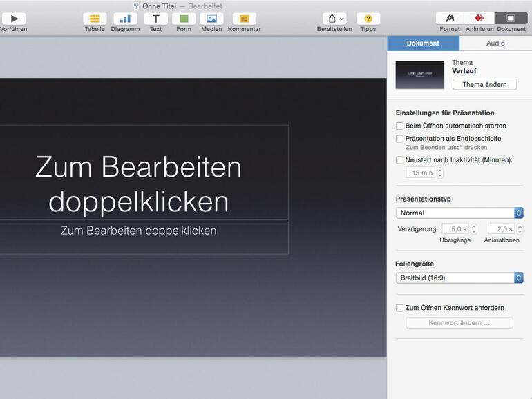Expand the Foliengröße Breitbild dropdown

pos(459,278)
